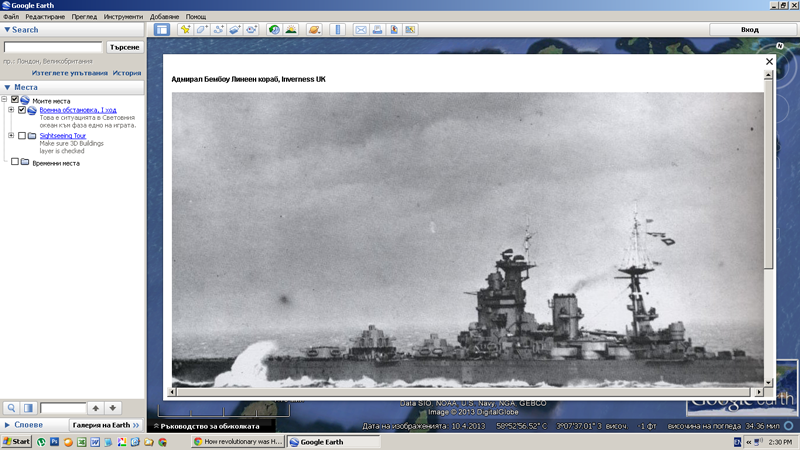This screenshot has height=450, width=800.
Task: Toggle the Временни места checkbox
Action: [x=15, y=162]
